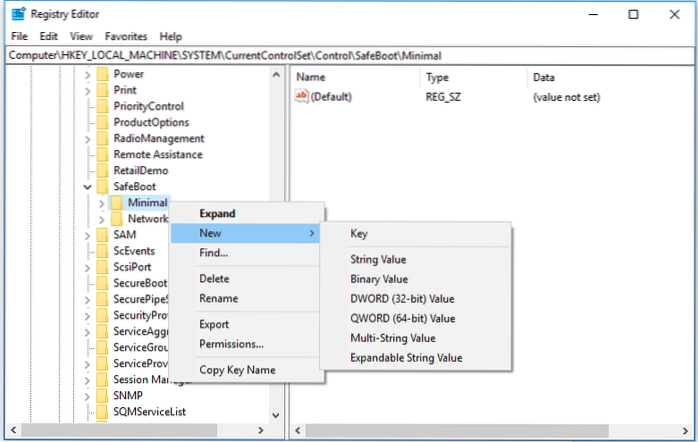Collapse the SafeBoot tree node
Screen dimensions: 698x442
click(88, 187)
